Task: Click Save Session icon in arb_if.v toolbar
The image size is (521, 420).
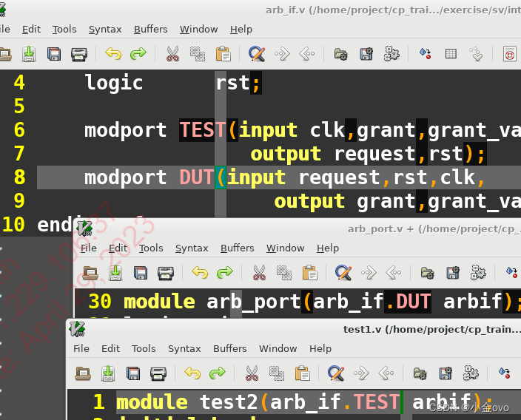Action: (x=366, y=54)
